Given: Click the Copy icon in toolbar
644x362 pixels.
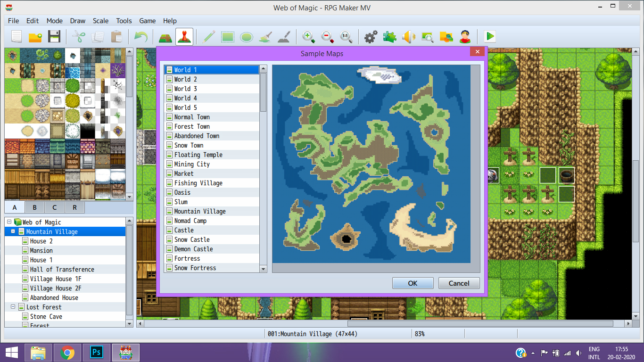Looking at the screenshot, I should point(98,36).
